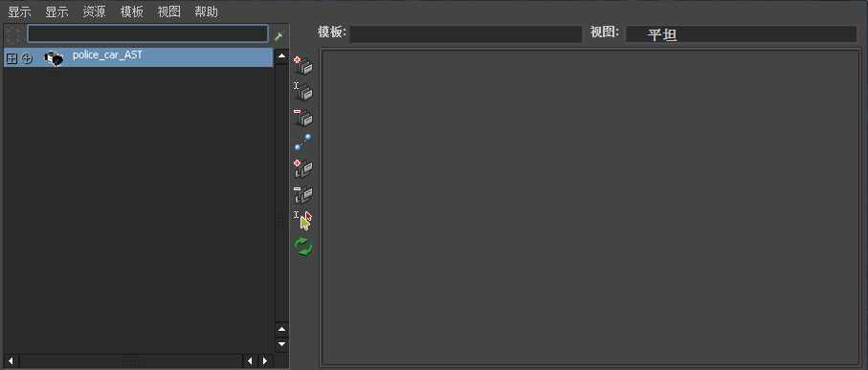Click the right arrow of the horizontal scrollbar
The image size is (868, 370).
click(x=264, y=361)
